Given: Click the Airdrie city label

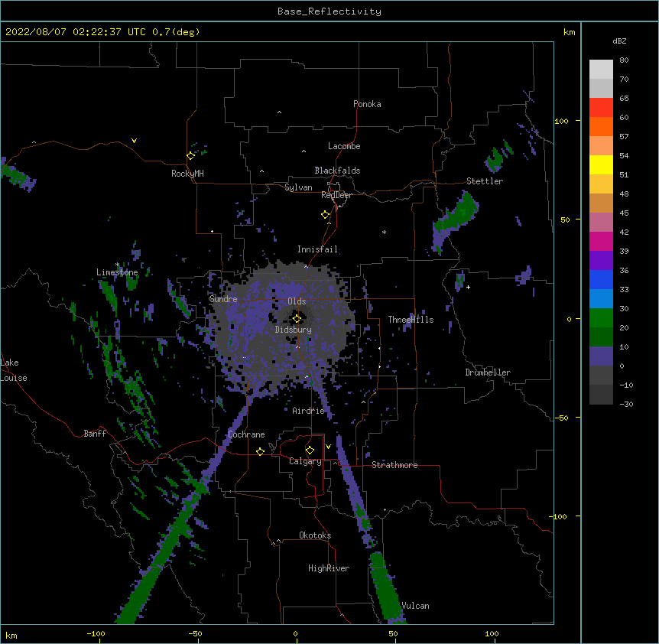Looking at the screenshot, I should [308, 411].
